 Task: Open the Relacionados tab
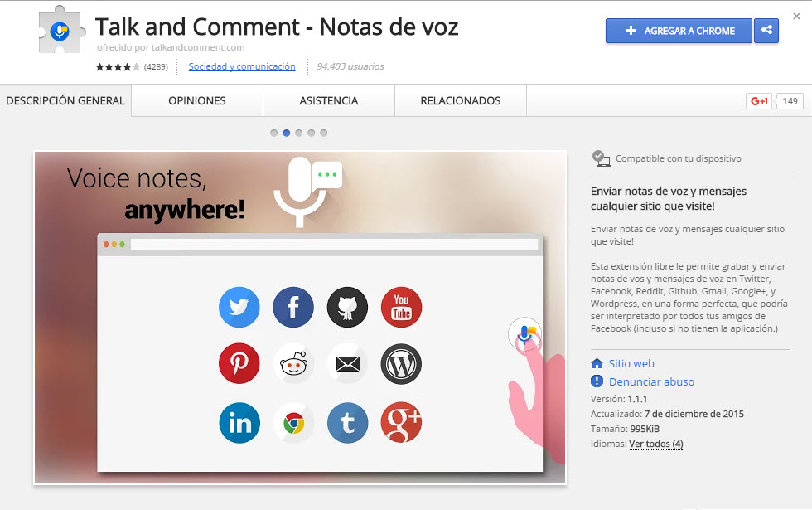(x=461, y=100)
